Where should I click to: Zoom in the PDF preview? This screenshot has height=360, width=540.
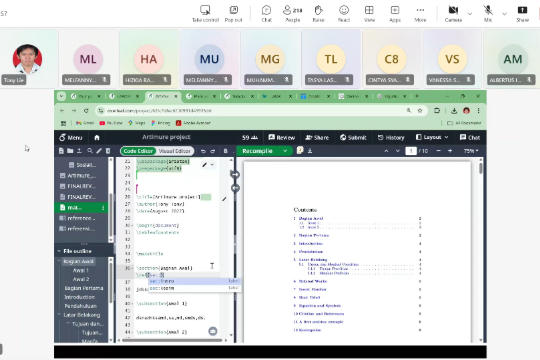coord(450,151)
